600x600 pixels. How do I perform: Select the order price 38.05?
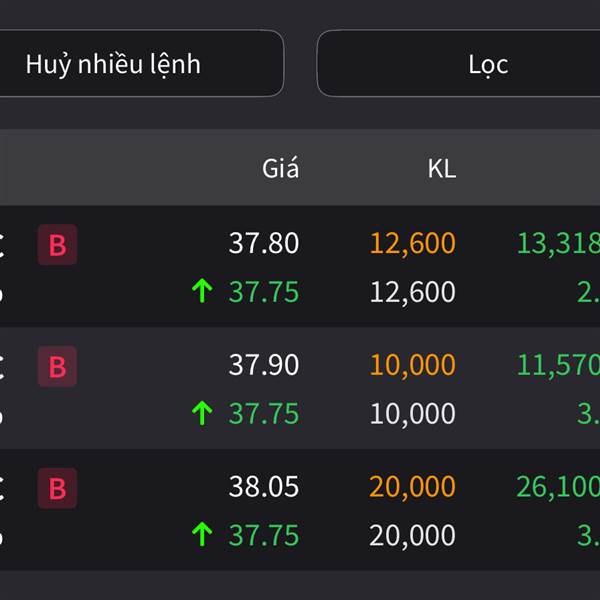264,488
